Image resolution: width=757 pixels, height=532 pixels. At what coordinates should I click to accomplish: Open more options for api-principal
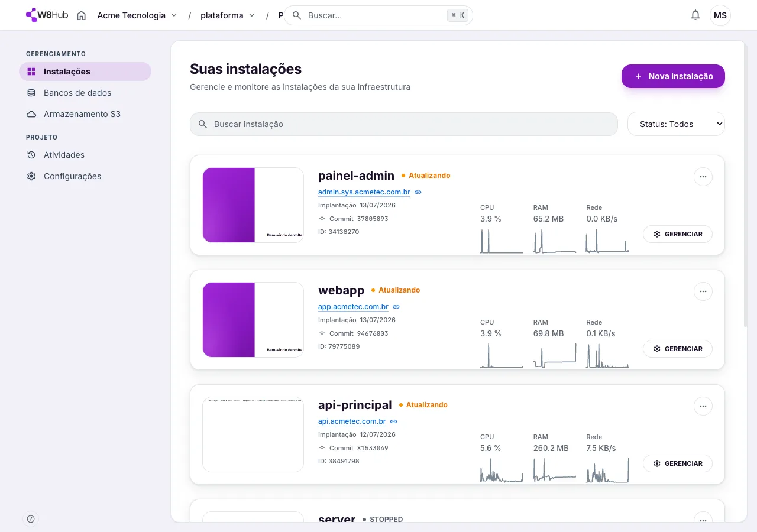pos(703,406)
